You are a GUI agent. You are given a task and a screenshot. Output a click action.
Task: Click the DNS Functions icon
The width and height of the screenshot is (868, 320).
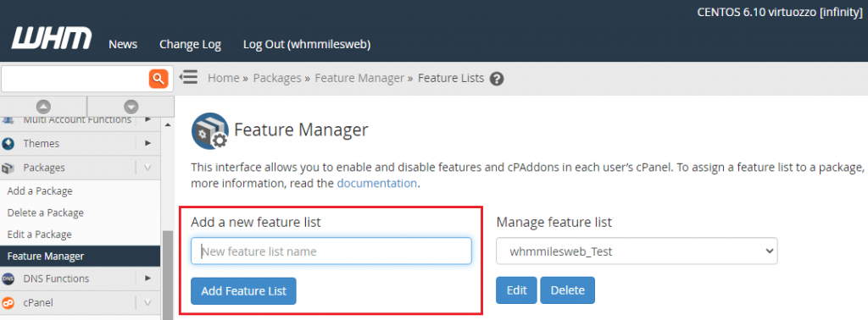[8, 279]
